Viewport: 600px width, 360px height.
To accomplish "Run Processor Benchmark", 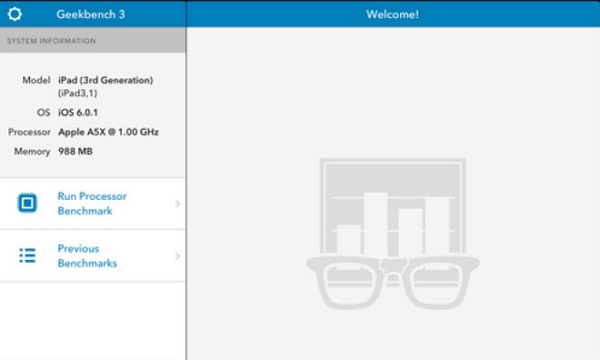I will 92,204.
